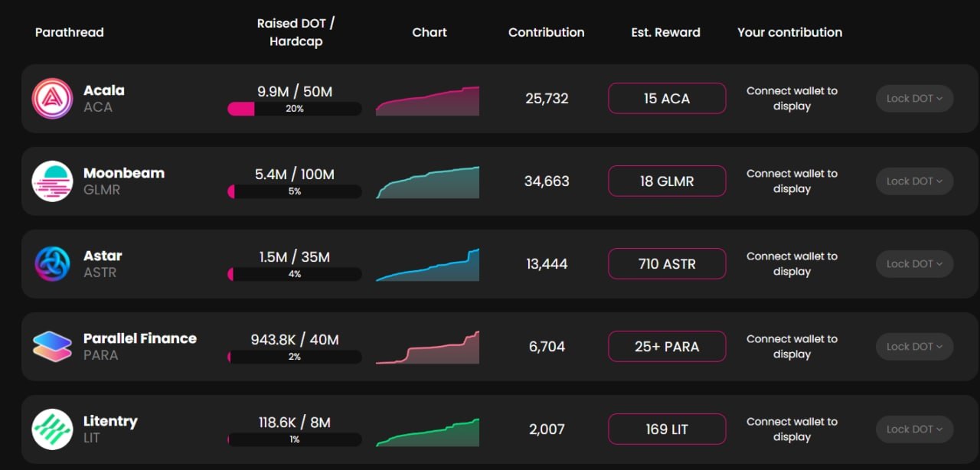
Task: Click the ASTR ticker under Astar
Action: coord(100,273)
